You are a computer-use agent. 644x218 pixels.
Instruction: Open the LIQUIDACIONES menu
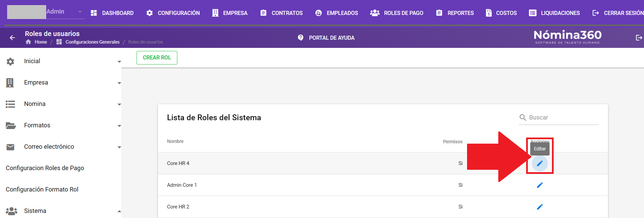point(560,13)
